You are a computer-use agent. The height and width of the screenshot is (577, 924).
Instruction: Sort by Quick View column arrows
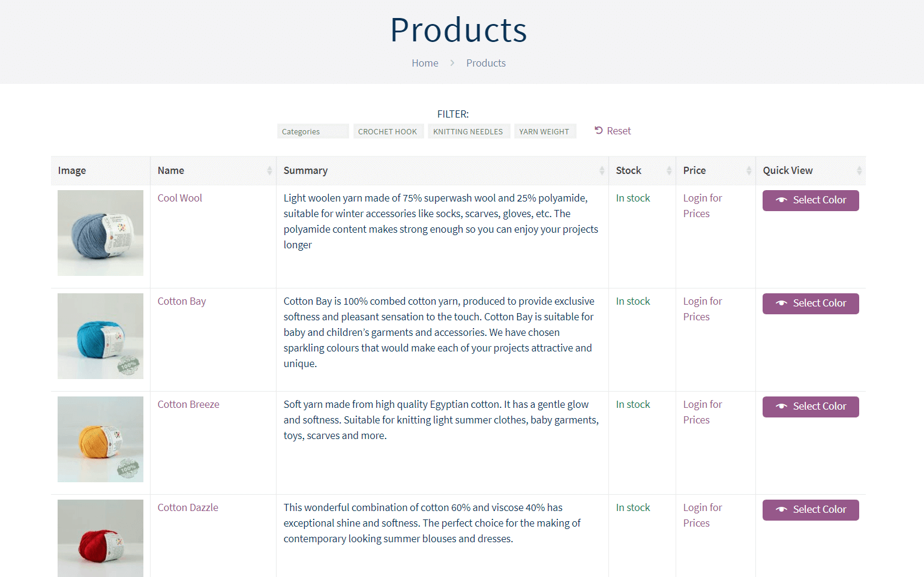859,171
